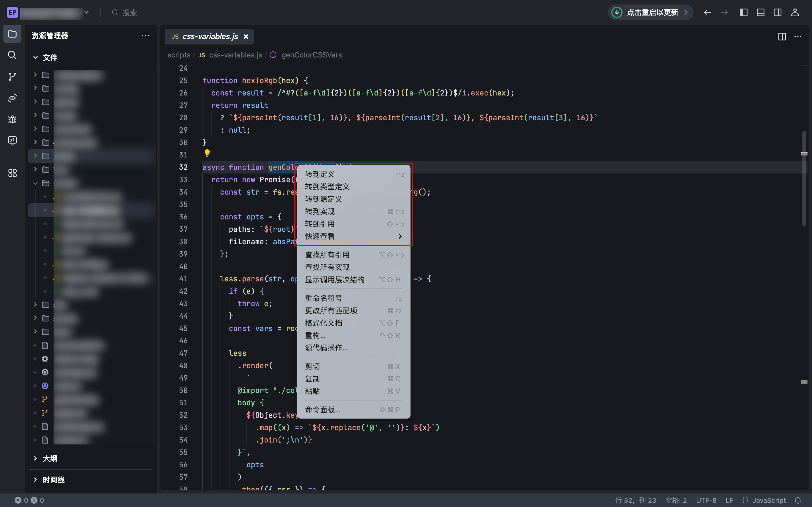Toggle the left sidebar layout button

pyautogui.click(x=743, y=12)
